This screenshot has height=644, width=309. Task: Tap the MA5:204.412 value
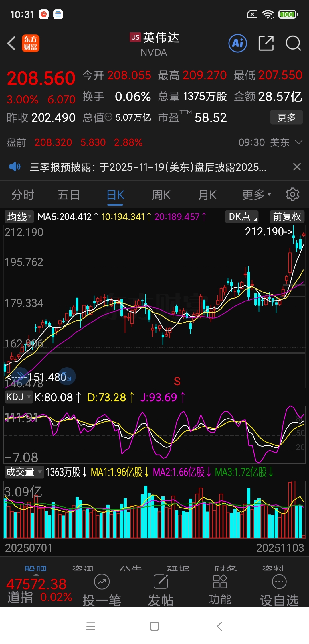68,217
